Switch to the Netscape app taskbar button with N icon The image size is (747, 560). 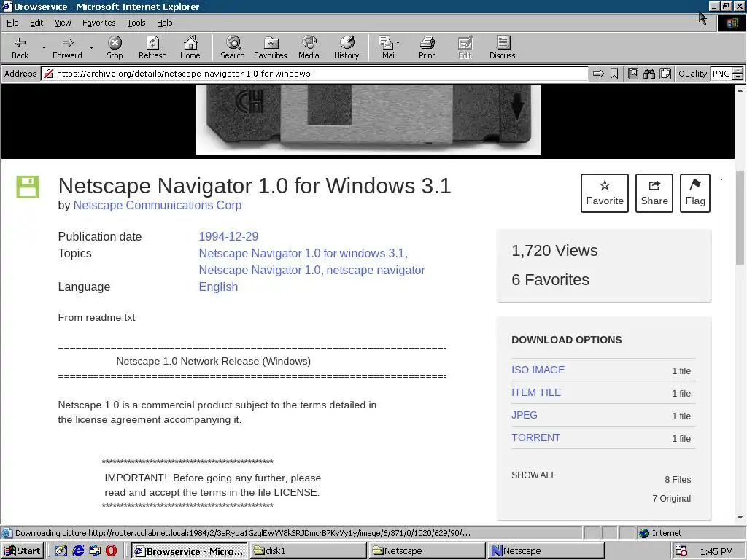(546, 551)
